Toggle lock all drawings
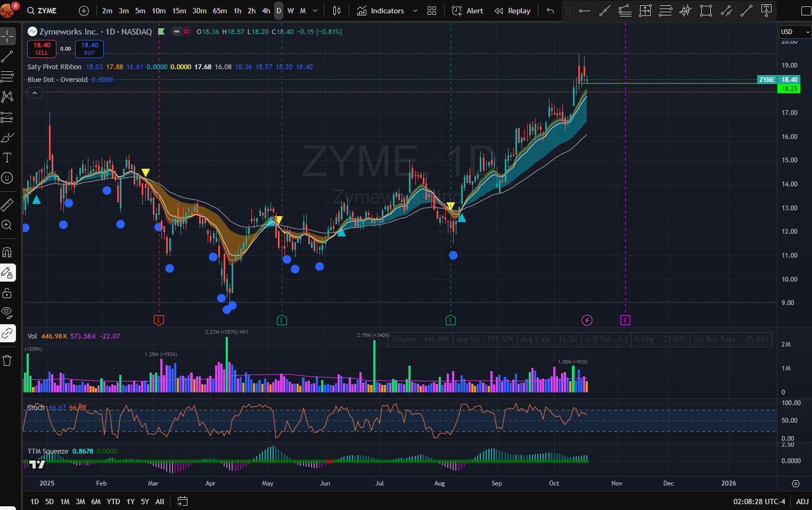This screenshot has width=812, height=510. pos(7,293)
